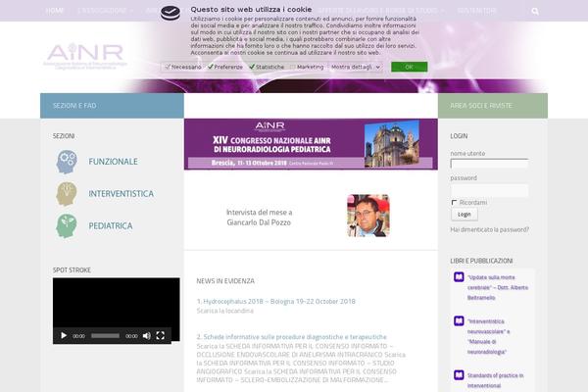588x392 pixels.
Task: Click book icon beside 'Interventistica neurovascolare'
Action: click(459, 320)
